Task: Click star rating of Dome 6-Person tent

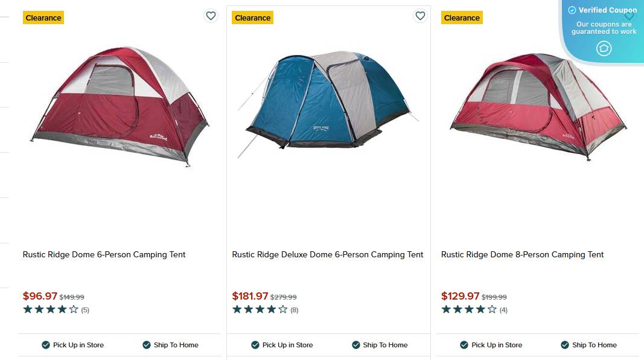Action: coord(51,310)
